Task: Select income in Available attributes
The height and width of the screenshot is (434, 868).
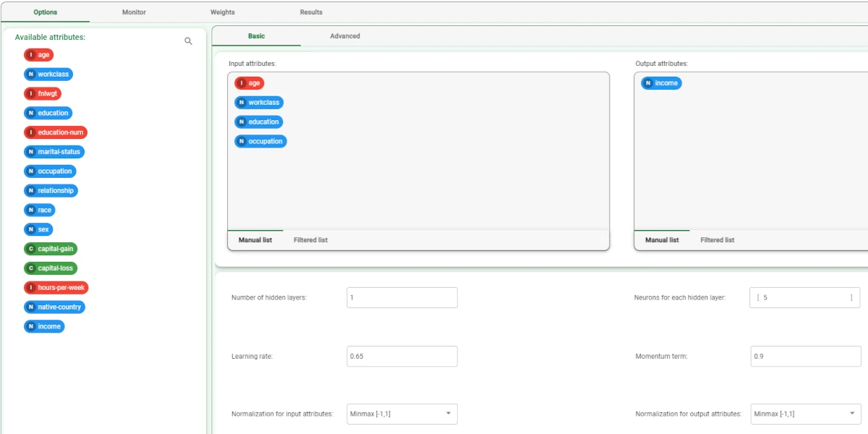Action: pyautogui.click(x=44, y=326)
